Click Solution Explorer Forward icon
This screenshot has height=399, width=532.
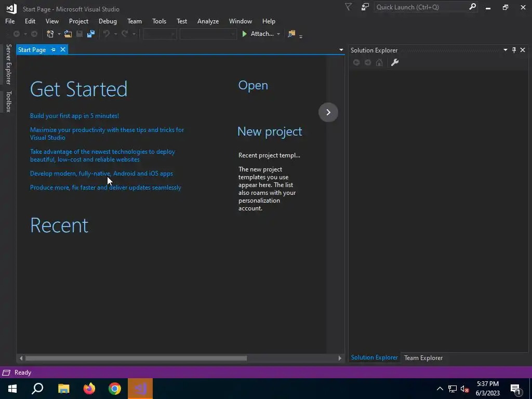[x=368, y=62]
